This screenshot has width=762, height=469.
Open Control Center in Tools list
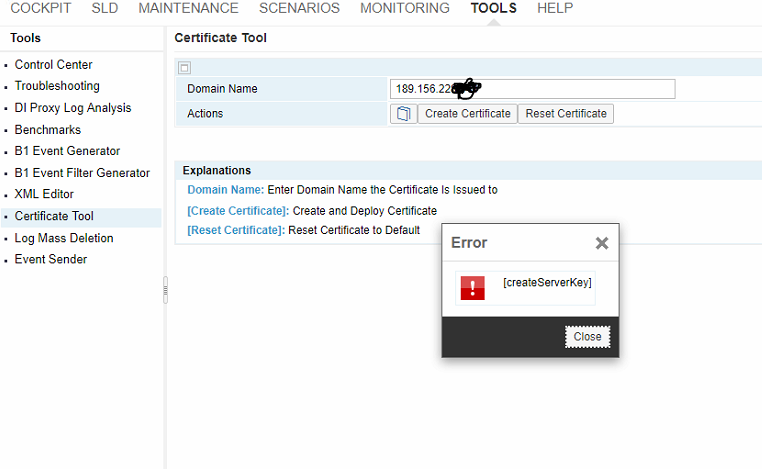pyautogui.click(x=53, y=65)
